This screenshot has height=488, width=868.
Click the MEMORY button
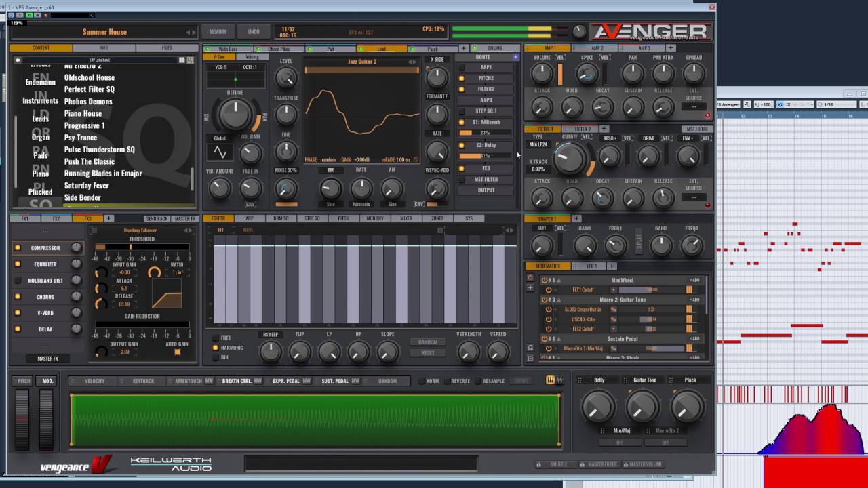[x=218, y=32]
